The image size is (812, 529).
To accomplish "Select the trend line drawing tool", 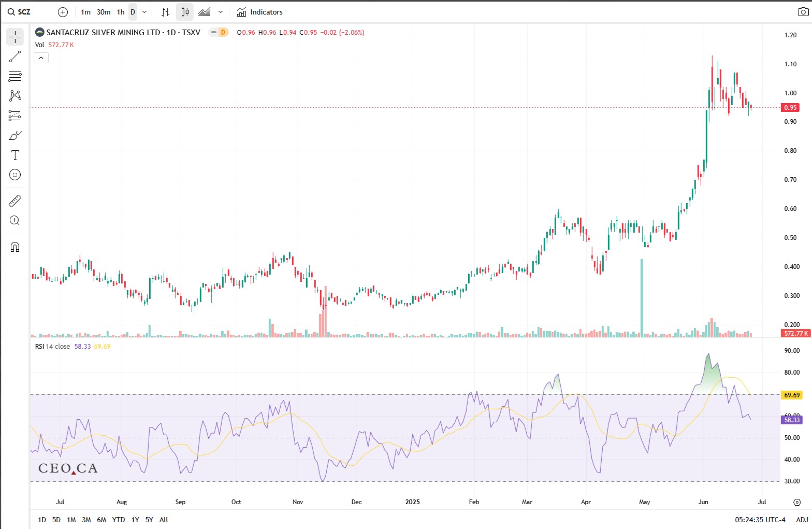I will [x=15, y=56].
